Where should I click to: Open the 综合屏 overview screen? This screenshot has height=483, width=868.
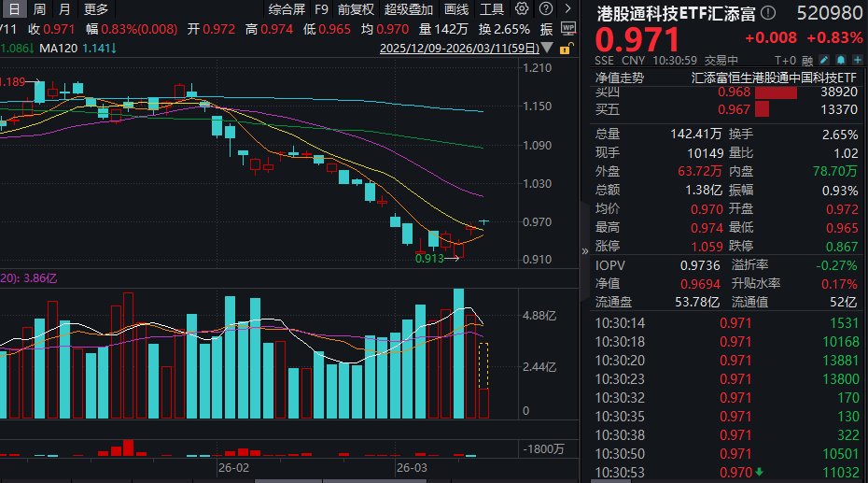point(287,9)
